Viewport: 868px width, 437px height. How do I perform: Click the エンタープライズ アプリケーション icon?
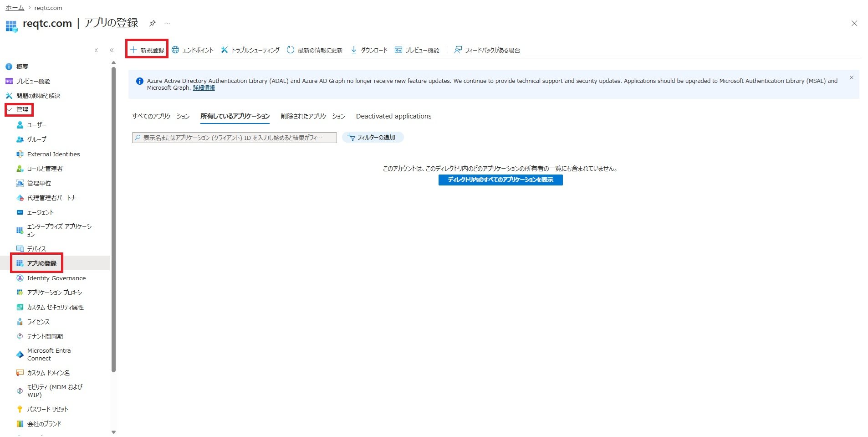(x=20, y=230)
